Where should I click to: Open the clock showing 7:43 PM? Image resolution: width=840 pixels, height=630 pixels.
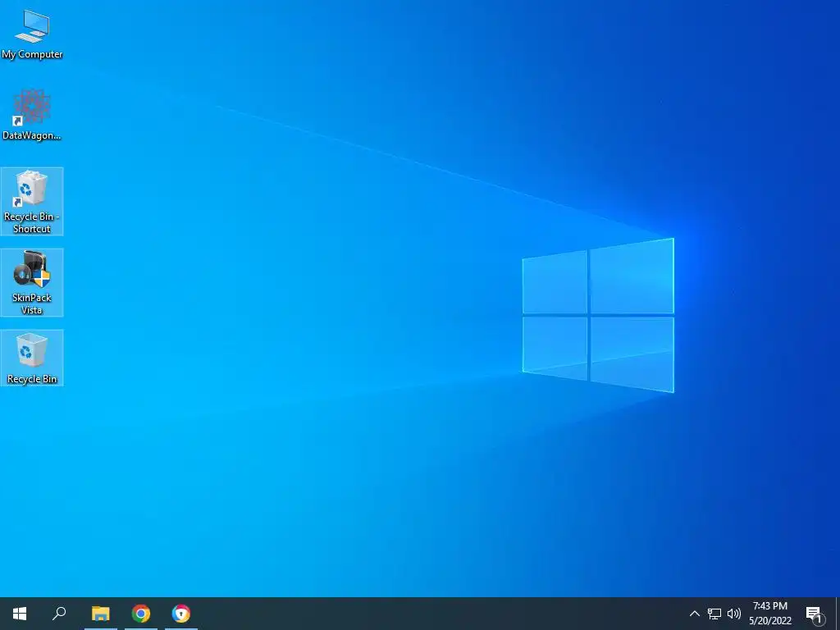pyautogui.click(x=770, y=614)
